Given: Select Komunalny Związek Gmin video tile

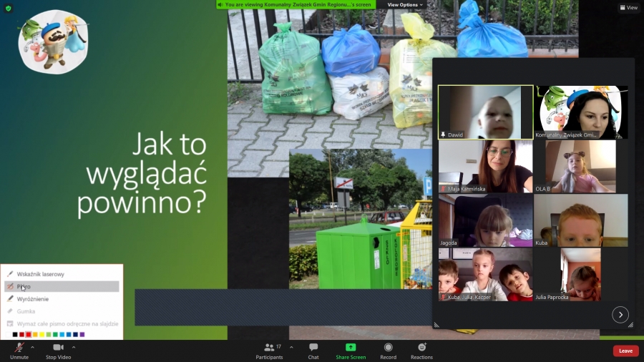Looking at the screenshot, I should coord(581,112).
